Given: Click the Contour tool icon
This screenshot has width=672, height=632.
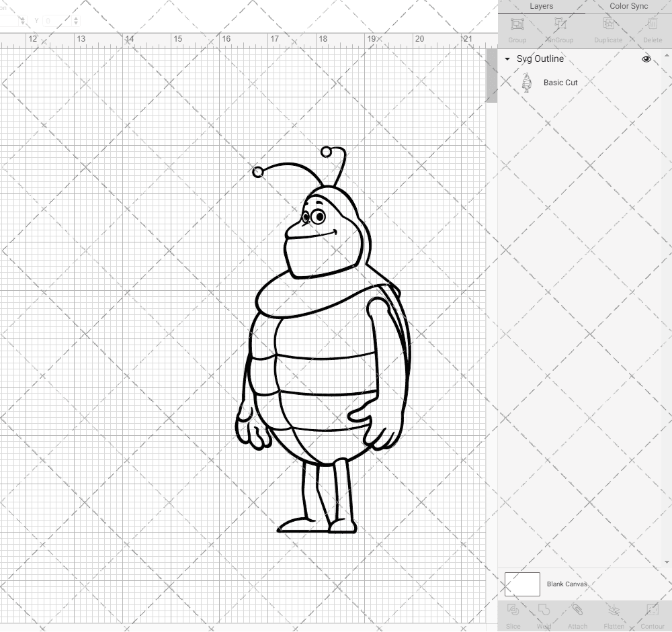Looking at the screenshot, I should coord(653,610).
